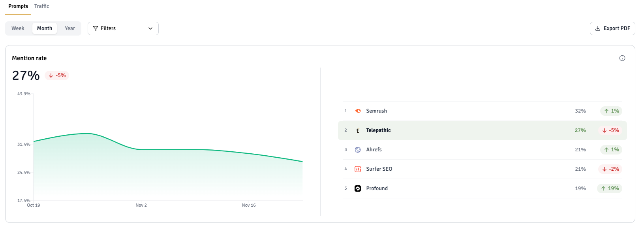Open the Filters dropdown
The width and height of the screenshot is (644, 228).
[x=123, y=28]
